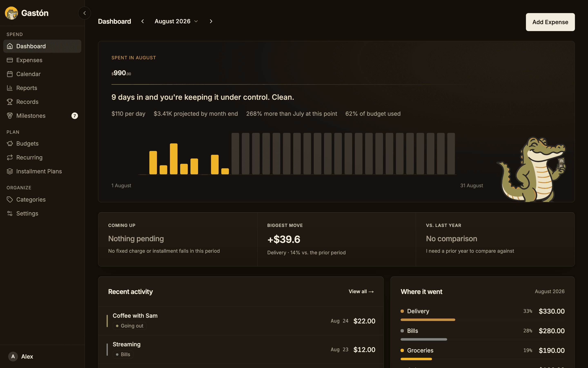Viewport: 588px width, 368px height.
Task: Click the Milestones medal icon
Action: click(10, 116)
